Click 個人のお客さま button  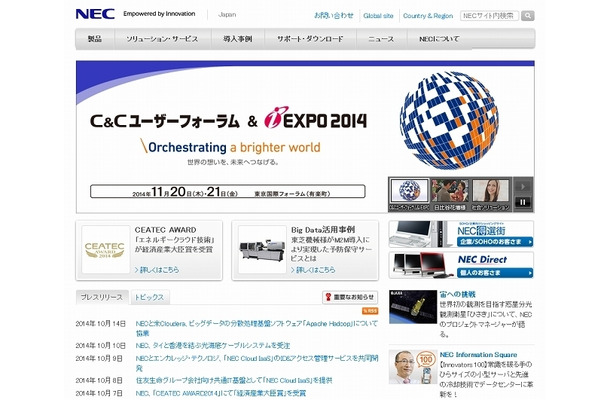click(x=495, y=273)
